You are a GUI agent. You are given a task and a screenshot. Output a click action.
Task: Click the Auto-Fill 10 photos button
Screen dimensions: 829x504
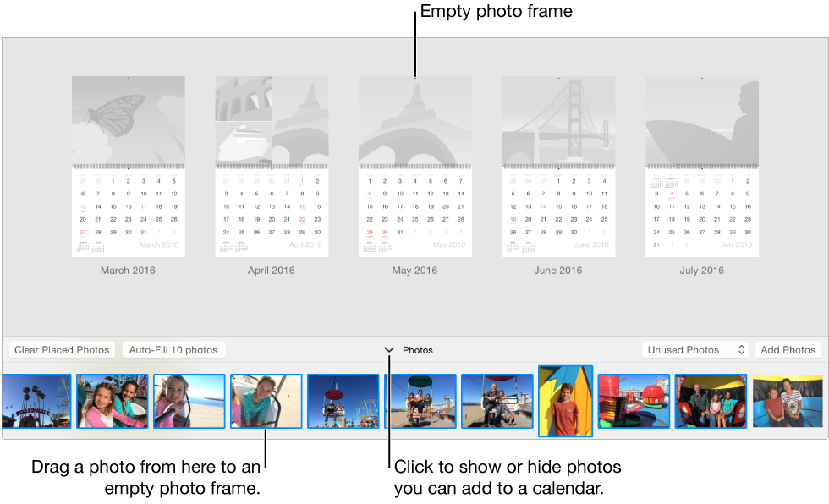[x=173, y=349]
